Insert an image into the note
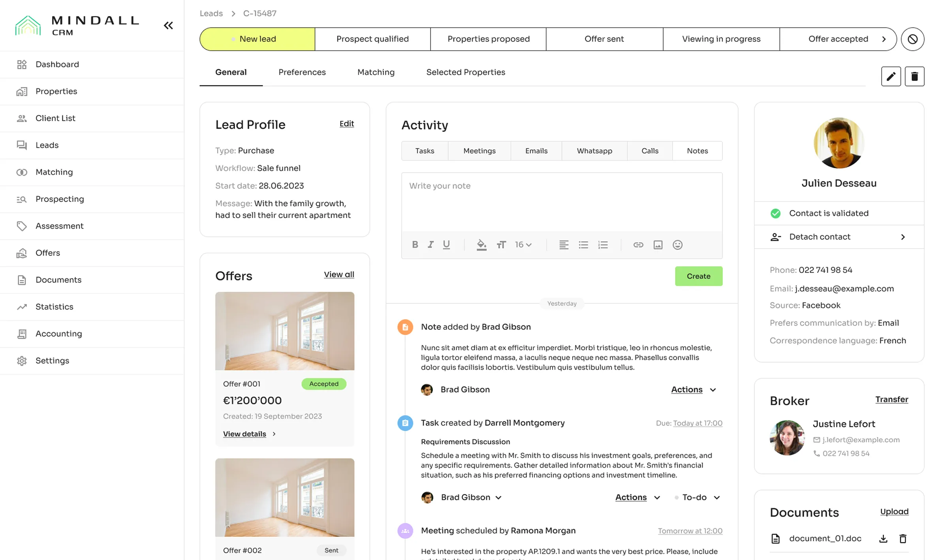940x560 pixels. [658, 245]
